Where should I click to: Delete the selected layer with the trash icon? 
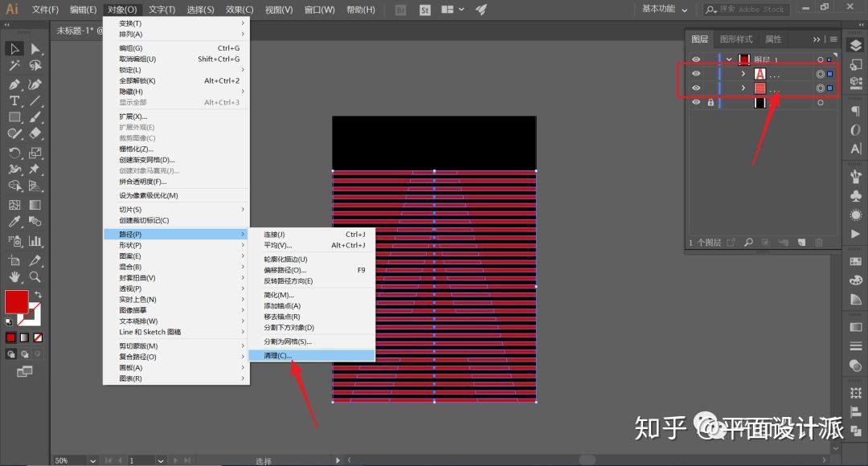click(x=819, y=243)
